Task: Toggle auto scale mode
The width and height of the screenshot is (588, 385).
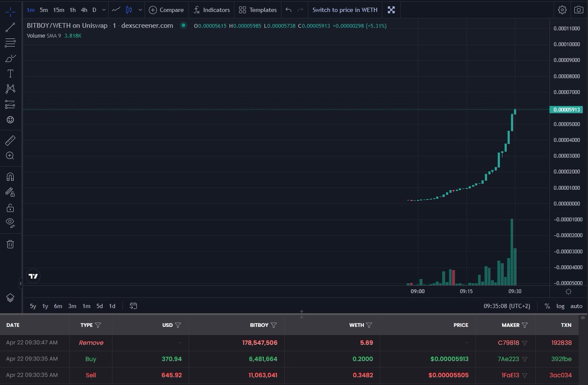Action: (576, 306)
